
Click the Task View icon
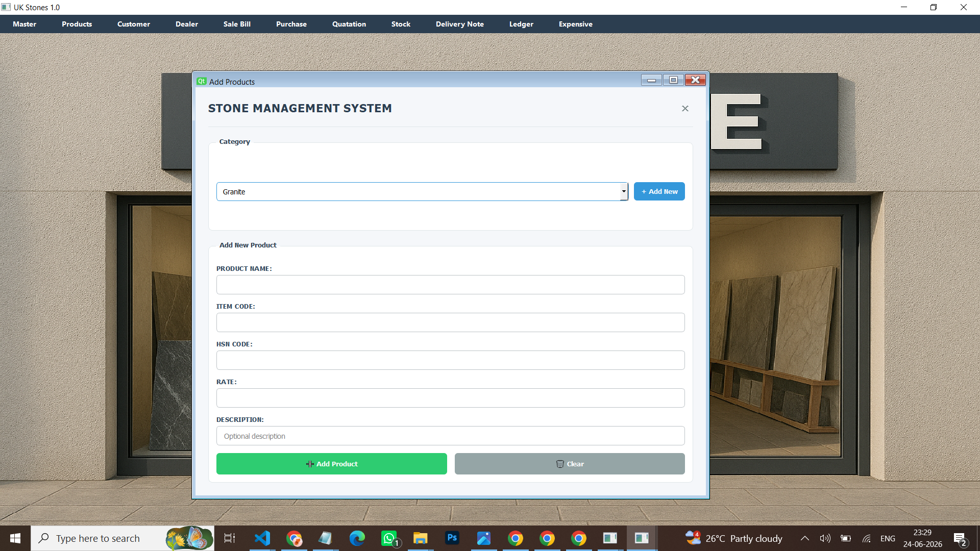click(x=230, y=538)
